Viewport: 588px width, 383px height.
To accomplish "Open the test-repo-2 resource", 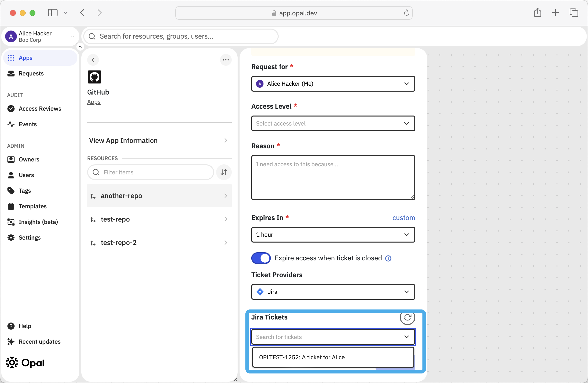I will pos(159,243).
